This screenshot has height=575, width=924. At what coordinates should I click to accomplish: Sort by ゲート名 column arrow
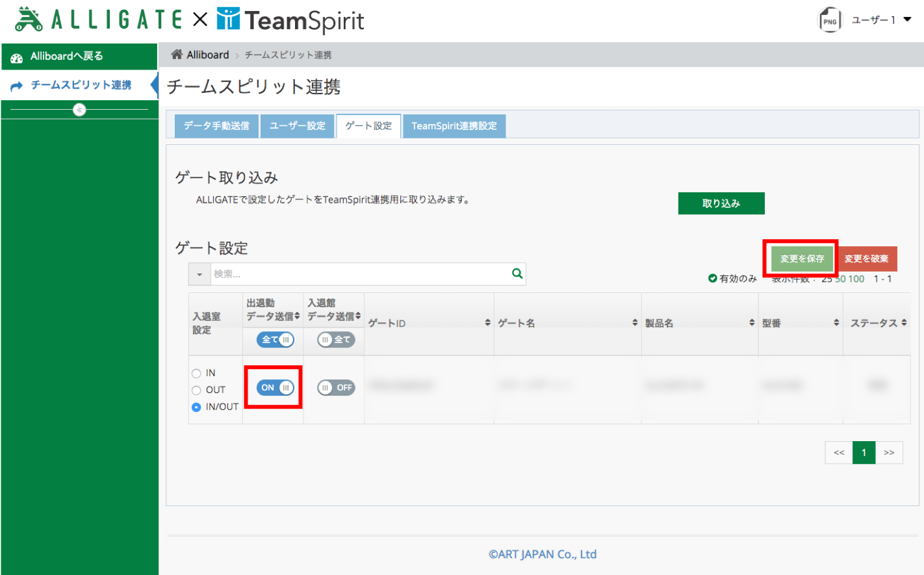[x=635, y=323]
